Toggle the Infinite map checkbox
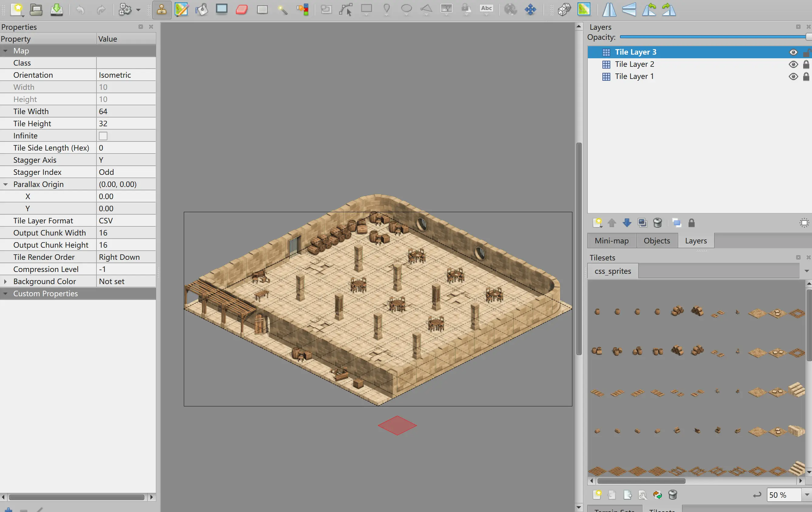Viewport: 812px width, 512px height. 103,136
